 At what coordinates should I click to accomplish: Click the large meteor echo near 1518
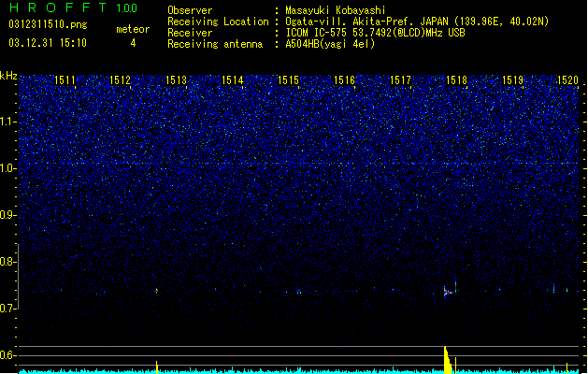coord(448,292)
